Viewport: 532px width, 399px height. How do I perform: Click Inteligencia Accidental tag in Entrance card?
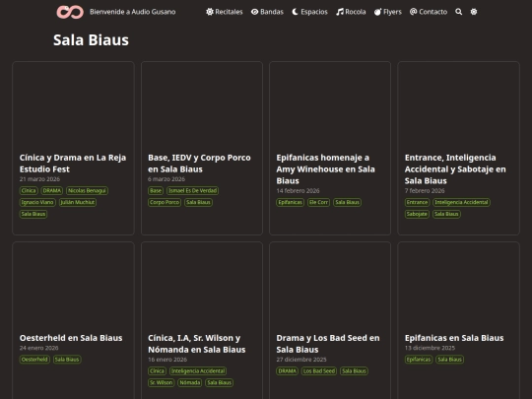point(461,202)
